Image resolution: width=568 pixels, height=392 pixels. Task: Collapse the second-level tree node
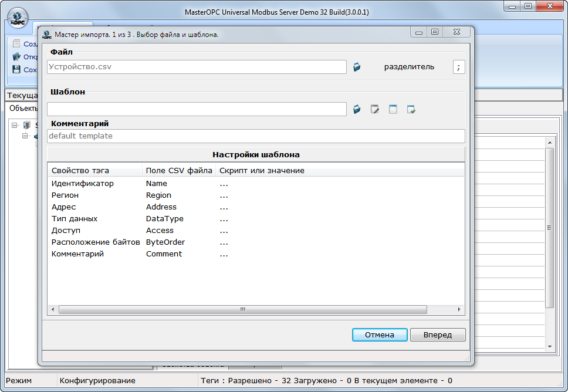click(25, 136)
